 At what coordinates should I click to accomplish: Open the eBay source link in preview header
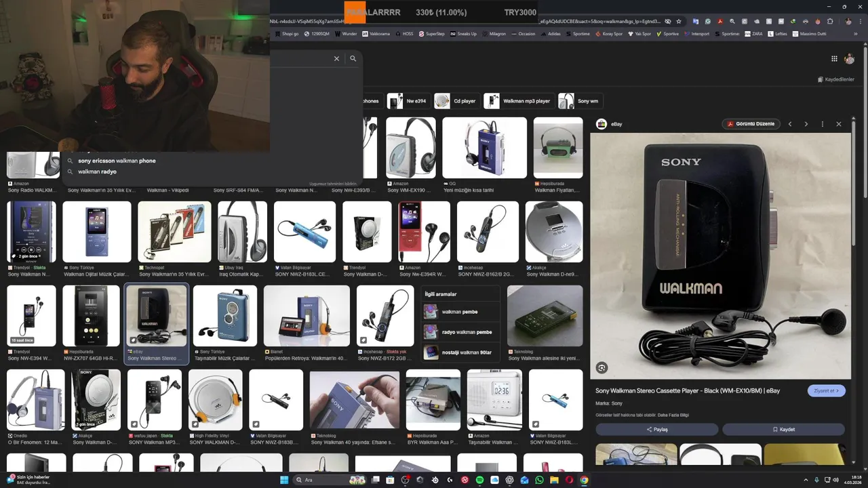(609, 124)
